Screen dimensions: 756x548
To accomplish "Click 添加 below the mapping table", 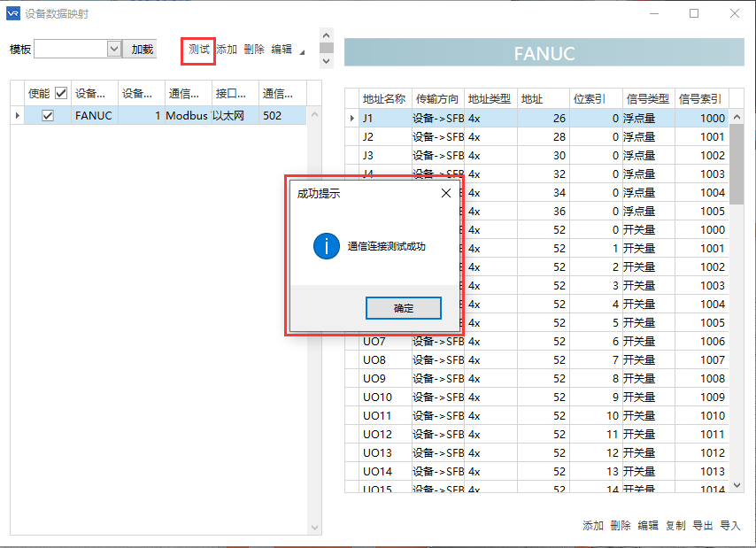I will (x=592, y=525).
